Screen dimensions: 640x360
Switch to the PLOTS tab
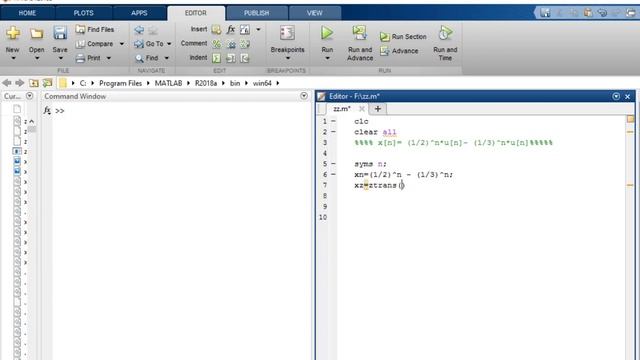click(83, 13)
